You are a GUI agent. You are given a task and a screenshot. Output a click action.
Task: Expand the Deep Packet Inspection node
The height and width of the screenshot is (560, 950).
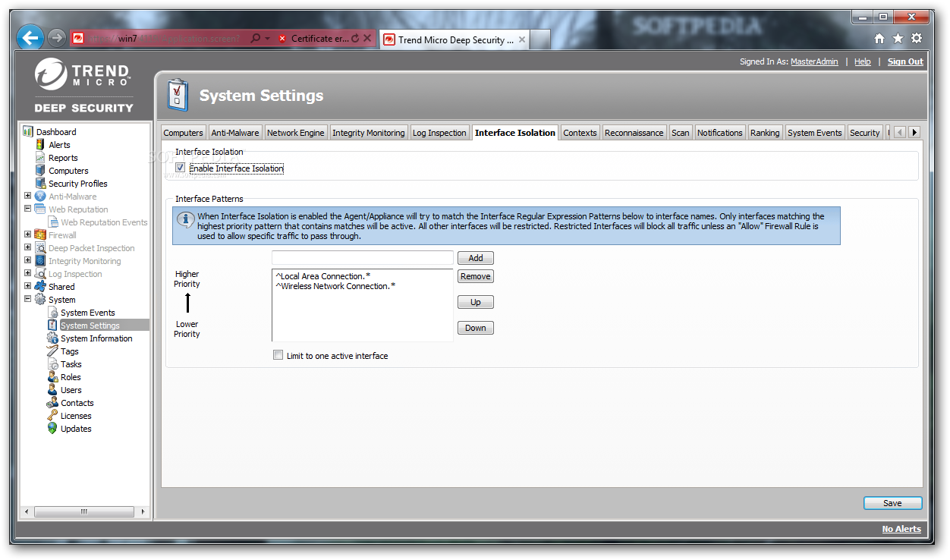click(28, 247)
